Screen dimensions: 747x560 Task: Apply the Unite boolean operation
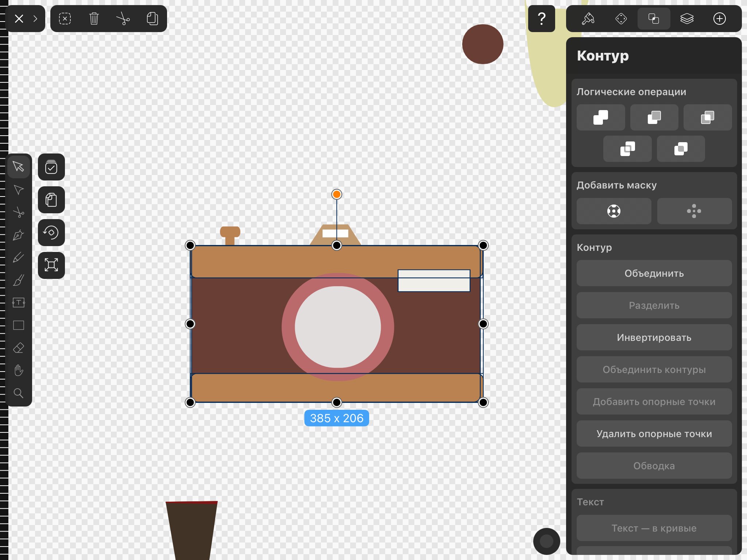pos(601,117)
